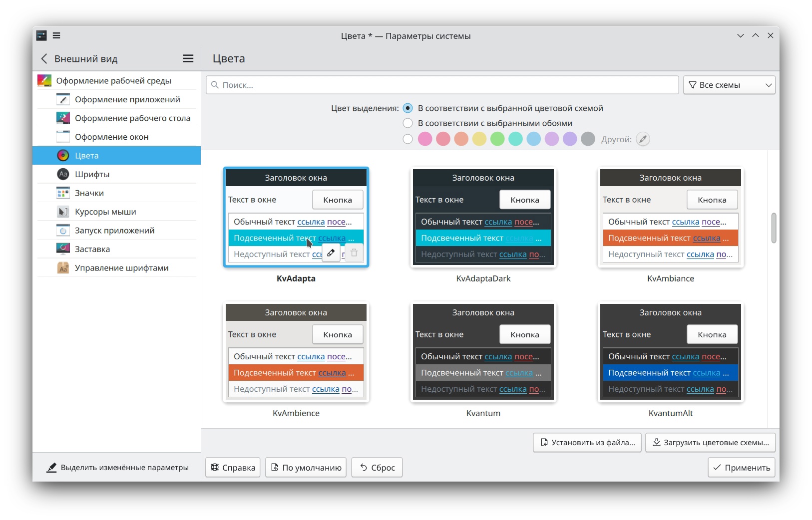Open the Все схемы filter dropdown
812x520 pixels.
[x=729, y=85]
